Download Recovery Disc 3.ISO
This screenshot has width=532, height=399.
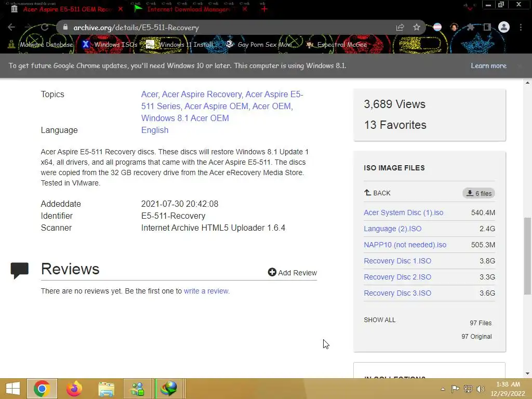click(397, 293)
